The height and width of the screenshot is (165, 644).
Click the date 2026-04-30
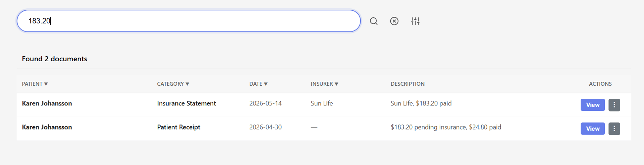pyautogui.click(x=265, y=127)
